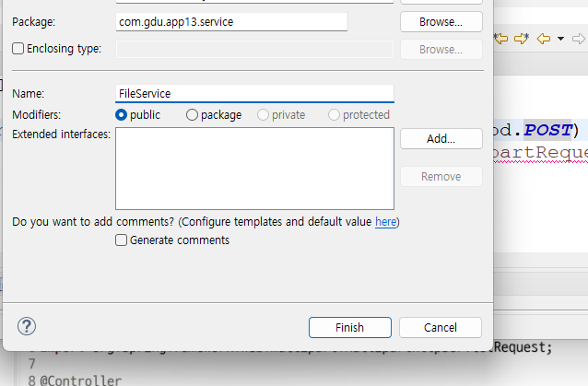Click the Previous Edit Location arrow icon
588x386 pixels.
[x=501, y=39]
